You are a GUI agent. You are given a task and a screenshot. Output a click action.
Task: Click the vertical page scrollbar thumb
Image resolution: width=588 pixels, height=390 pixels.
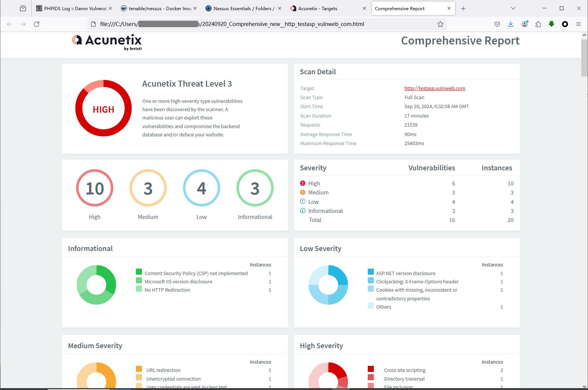coord(585,58)
